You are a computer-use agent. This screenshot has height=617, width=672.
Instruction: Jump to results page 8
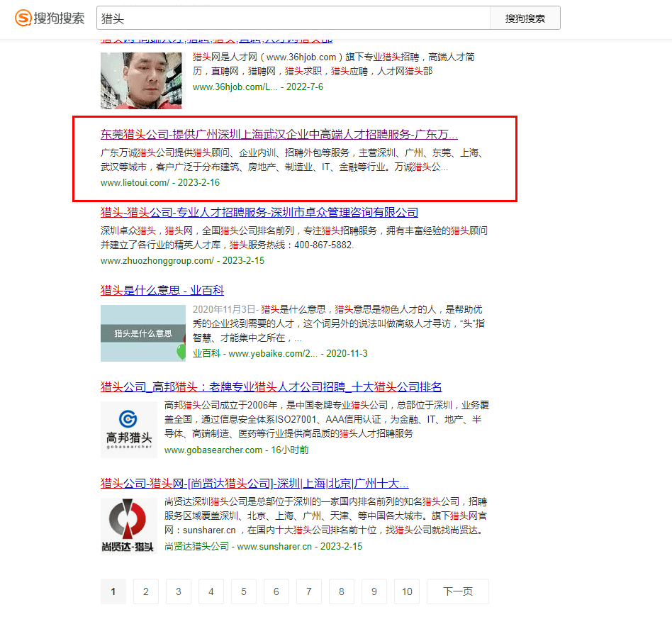[x=341, y=591]
